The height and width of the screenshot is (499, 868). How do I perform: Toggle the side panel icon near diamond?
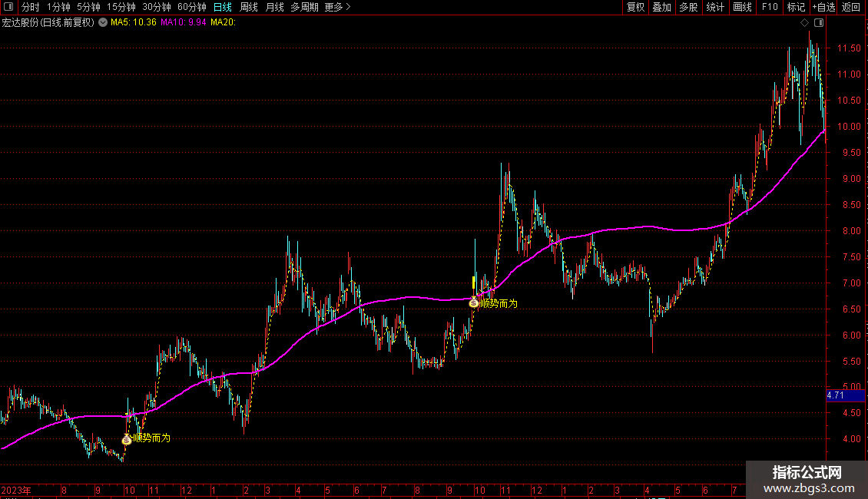click(819, 23)
